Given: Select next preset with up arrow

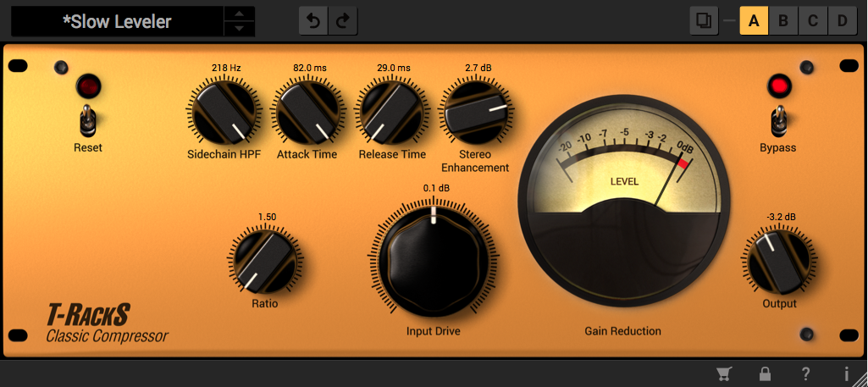Looking at the screenshot, I should [x=239, y=14].
